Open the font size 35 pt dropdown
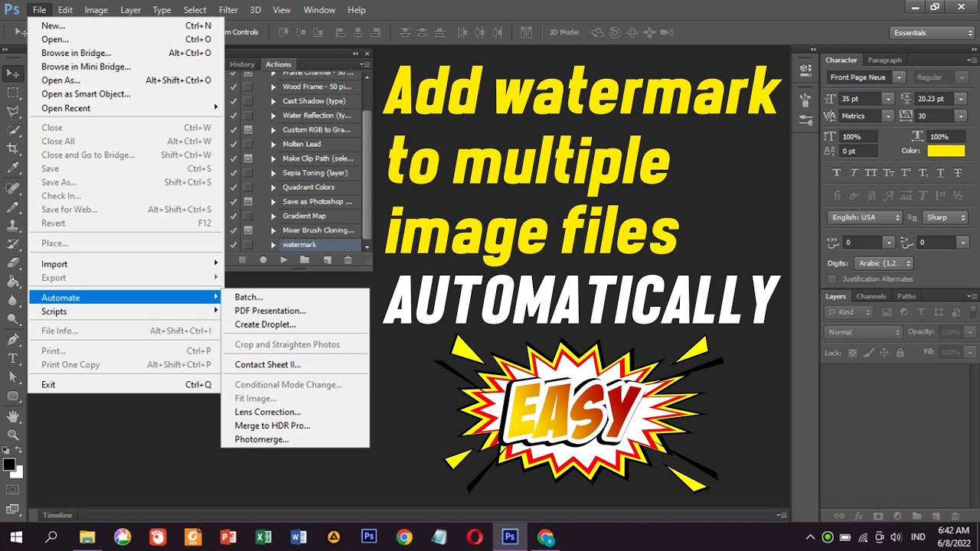The width and height of the screenshot is (980, 551). coord(887,99)
